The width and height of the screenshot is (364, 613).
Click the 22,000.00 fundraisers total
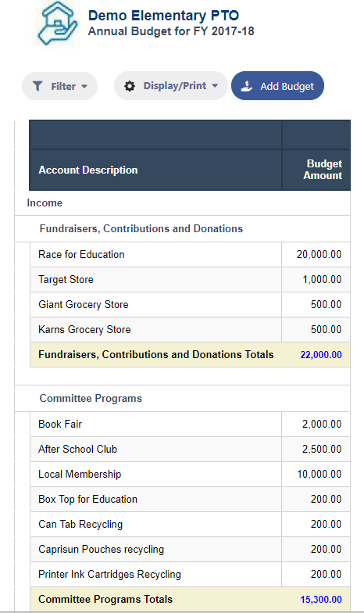tap(321, 355)
